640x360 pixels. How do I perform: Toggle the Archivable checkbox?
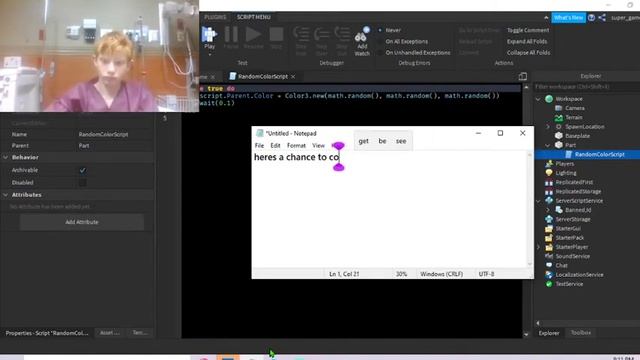click(x=82, y=170)
